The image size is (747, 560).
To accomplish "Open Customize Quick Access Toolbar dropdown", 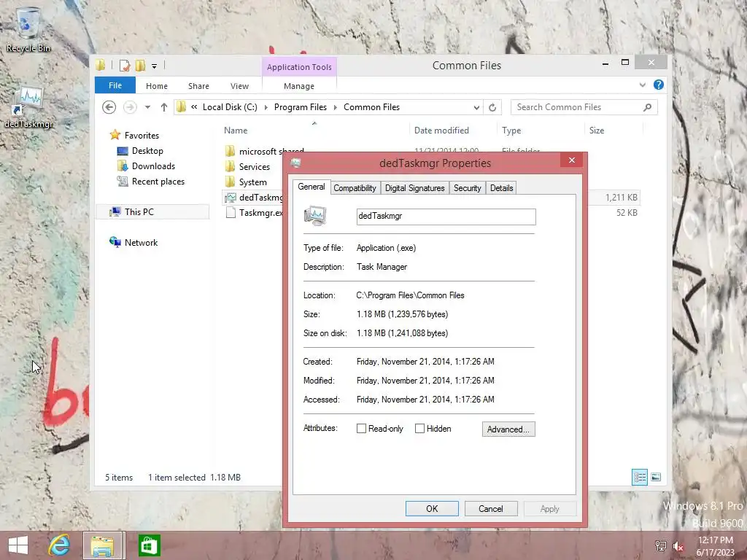I will pyautogui.click(x=155, y=66).
